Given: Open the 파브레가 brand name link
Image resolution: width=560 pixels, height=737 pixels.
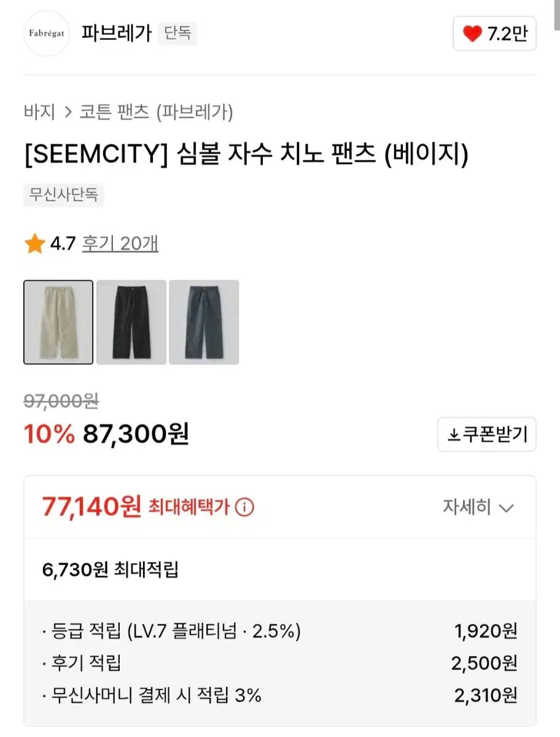Looking at the screenshot, I should tap(117, 33).
